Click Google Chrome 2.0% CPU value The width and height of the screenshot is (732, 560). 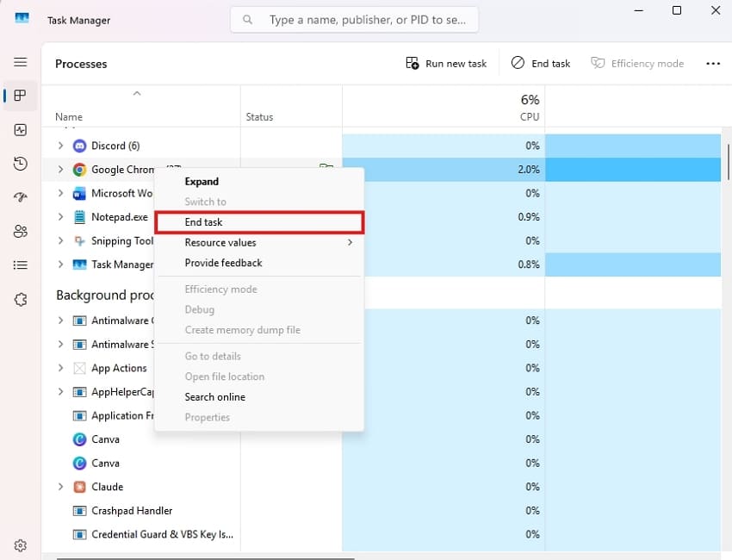pyautogui.click(x=529, y=170)
